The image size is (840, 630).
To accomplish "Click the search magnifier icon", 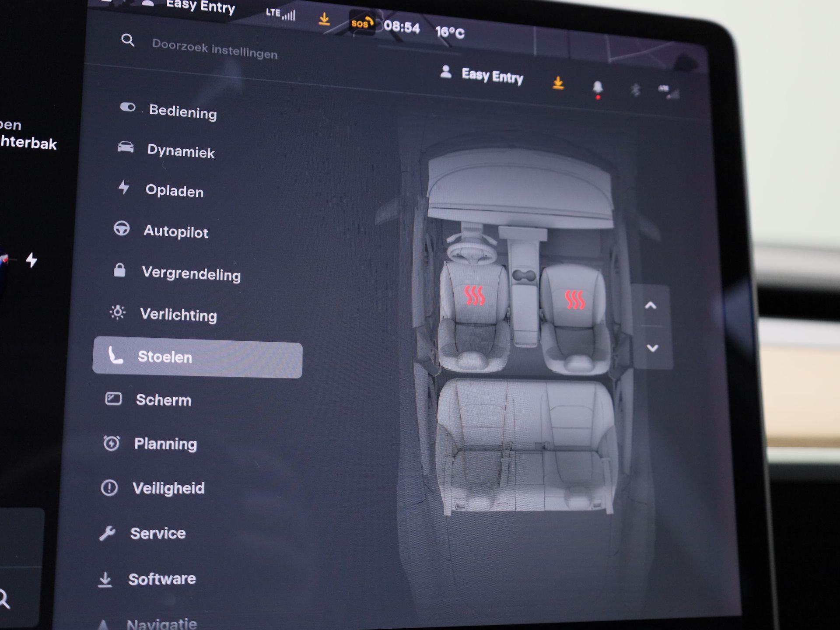I will (127, 40).
